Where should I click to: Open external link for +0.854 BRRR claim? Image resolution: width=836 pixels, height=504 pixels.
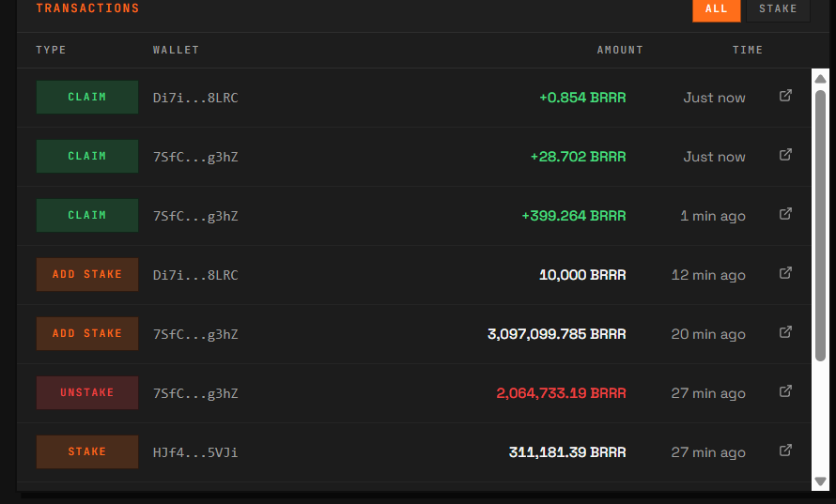pos(785,96)
